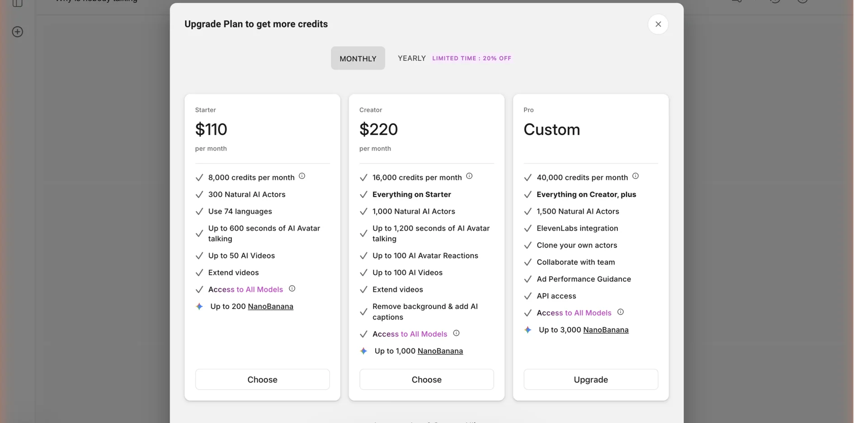Open Starter plan Access to All Models info icon
This screenshot has width=868, height=423.
(292, 288)
